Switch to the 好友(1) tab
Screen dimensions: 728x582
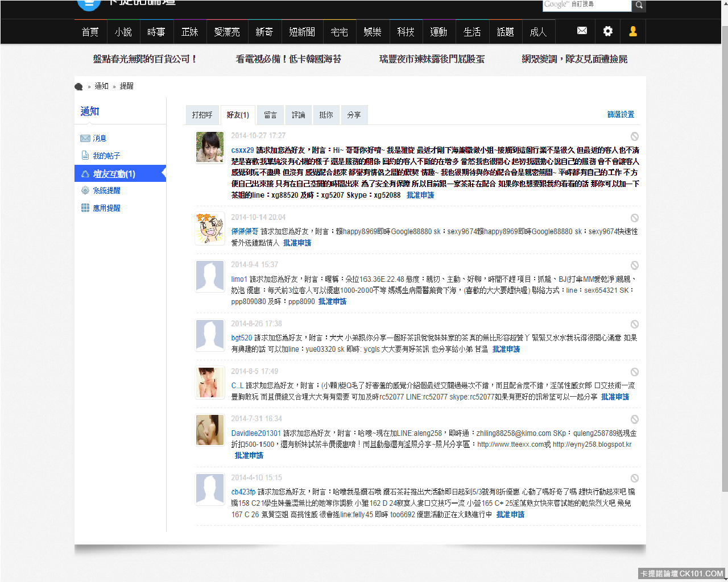coord(238,115)
